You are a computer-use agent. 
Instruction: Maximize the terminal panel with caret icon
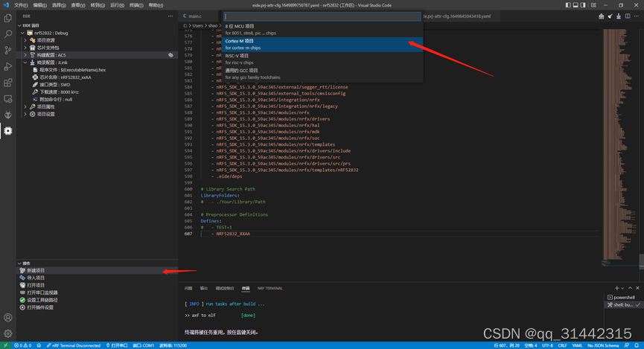coord(630,288)
